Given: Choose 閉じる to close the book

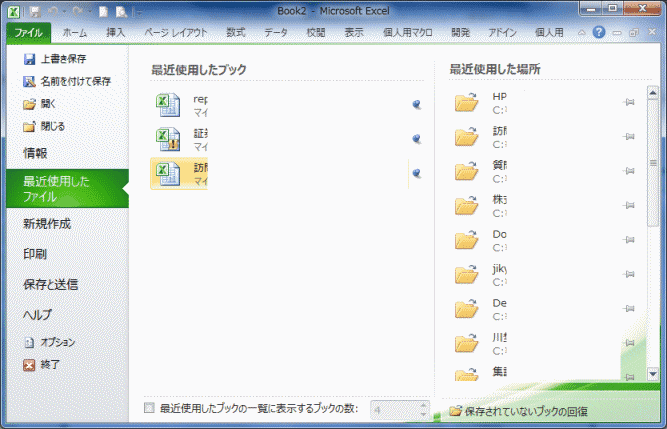Looking at the screenshot, I should pos(44,126).
